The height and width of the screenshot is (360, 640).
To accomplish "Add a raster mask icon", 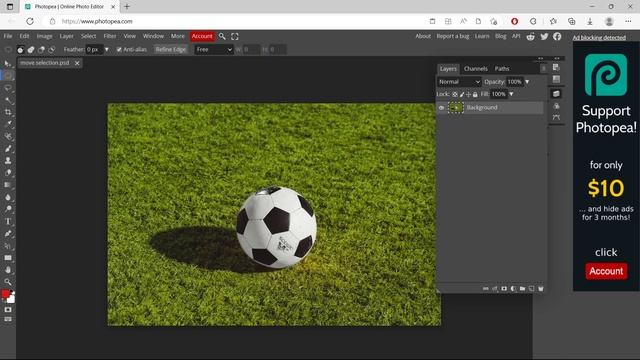I will (x=504, y=289).
